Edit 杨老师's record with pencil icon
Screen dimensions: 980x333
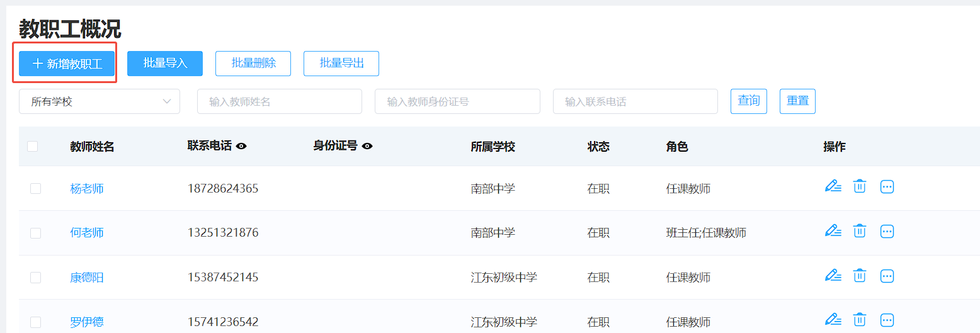pyautogui.click(x=833, y=186)
